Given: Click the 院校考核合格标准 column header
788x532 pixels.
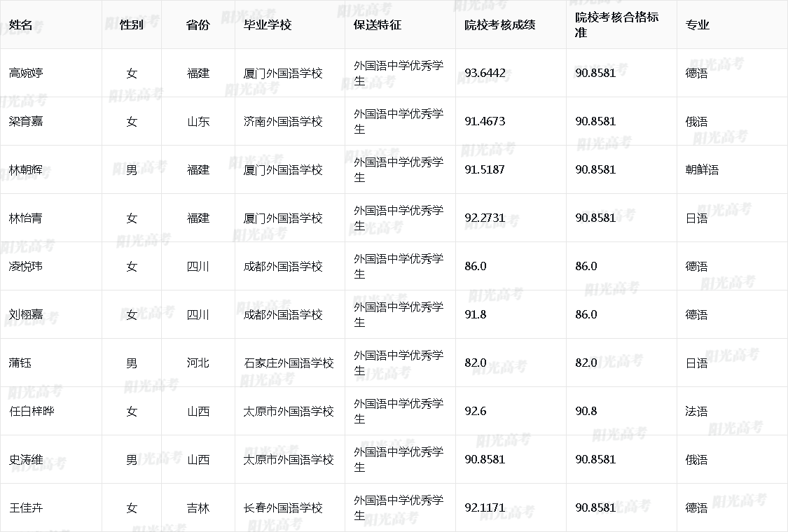Looking at the screenshot, I should pyautogui.click(x=617, y=24).
